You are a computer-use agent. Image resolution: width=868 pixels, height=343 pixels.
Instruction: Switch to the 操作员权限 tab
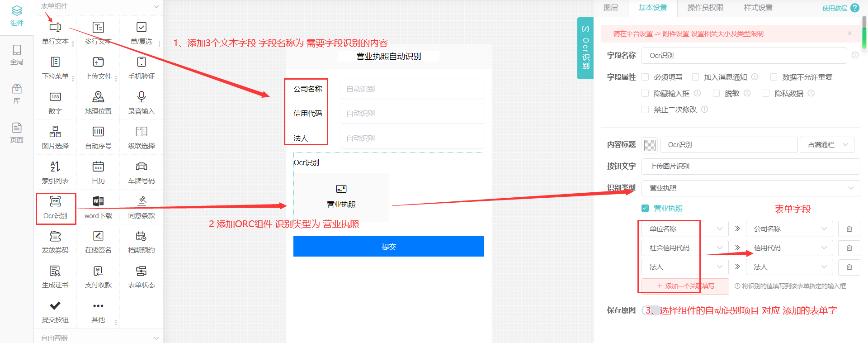705,8
